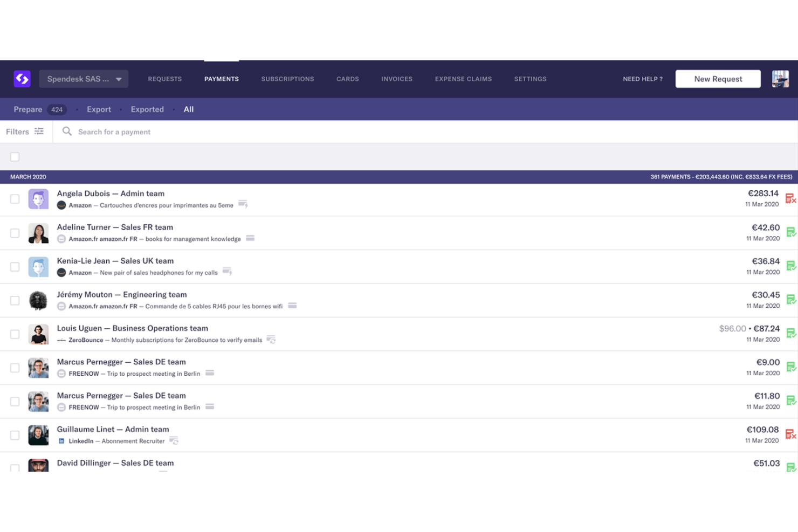Select all payments using the top checkbox
The width and height of the screenshot is (798, 532).
click(15, 156)
